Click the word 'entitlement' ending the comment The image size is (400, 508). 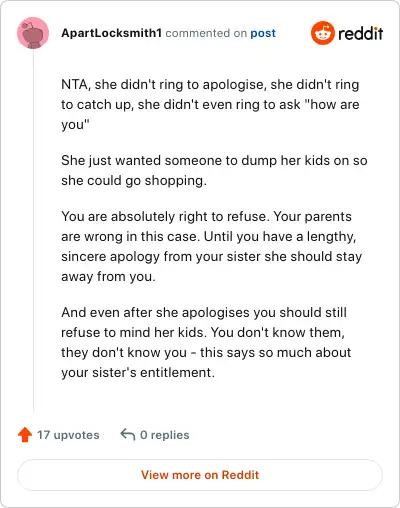(x=177, y=372)
